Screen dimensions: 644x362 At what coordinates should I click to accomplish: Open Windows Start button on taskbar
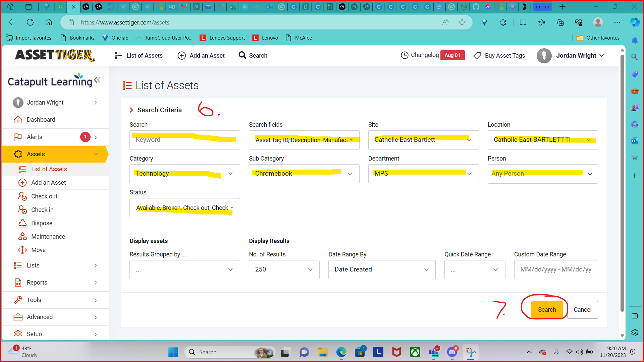(173, 352)
